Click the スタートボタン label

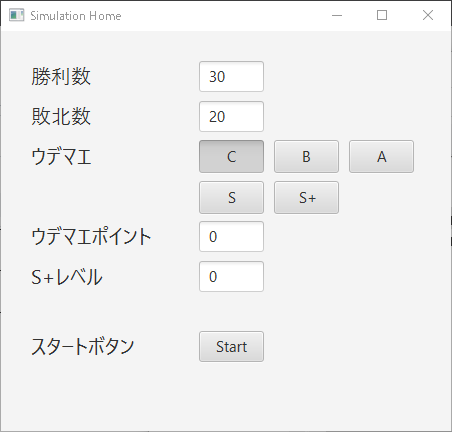[x=83, y=346]
